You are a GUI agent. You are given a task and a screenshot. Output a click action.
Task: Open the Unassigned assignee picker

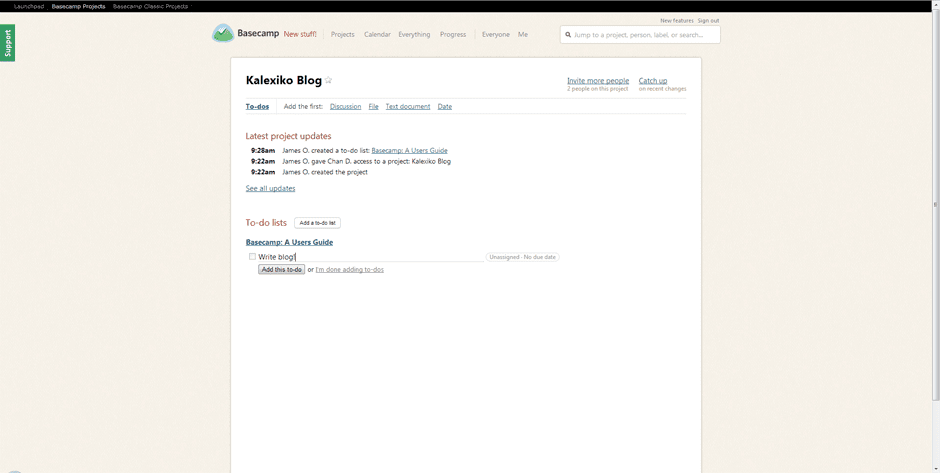(504, 257)
